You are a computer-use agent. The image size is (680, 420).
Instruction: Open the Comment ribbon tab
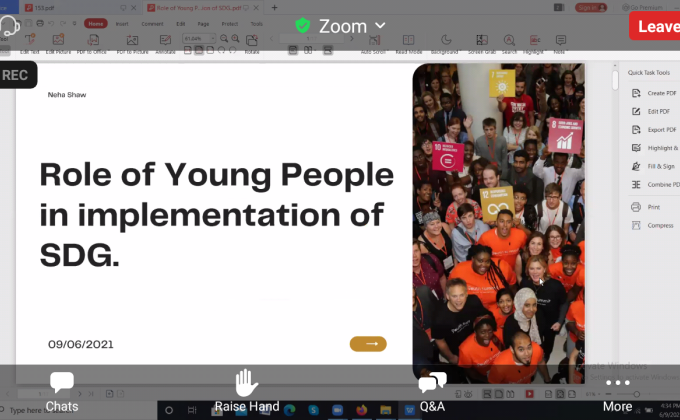click(x=152, y=23)
